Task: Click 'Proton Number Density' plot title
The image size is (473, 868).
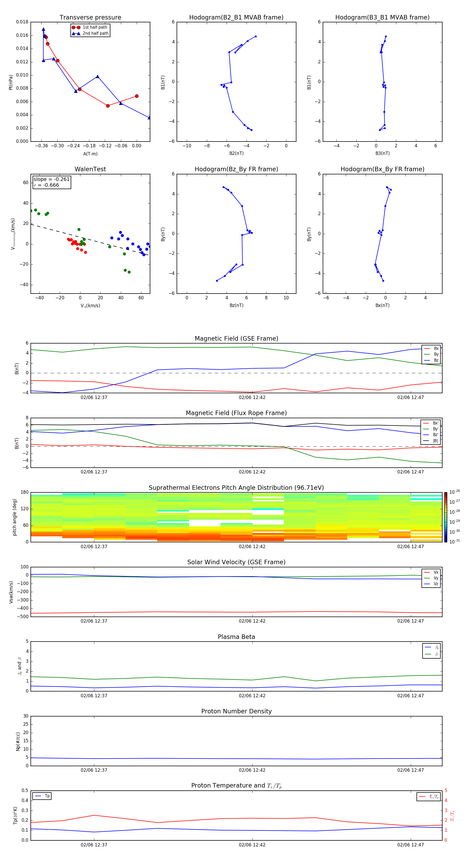Action: [236, 711]
